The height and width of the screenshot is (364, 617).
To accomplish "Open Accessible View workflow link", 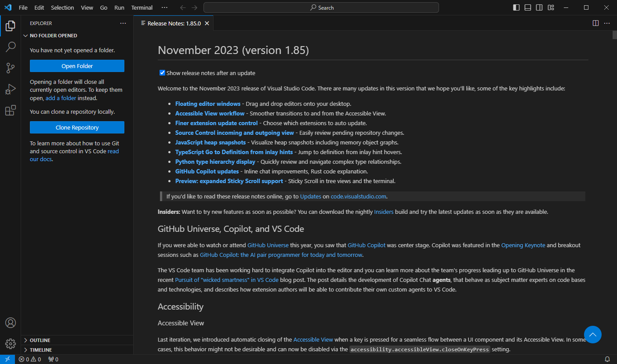I will (210, 113).
